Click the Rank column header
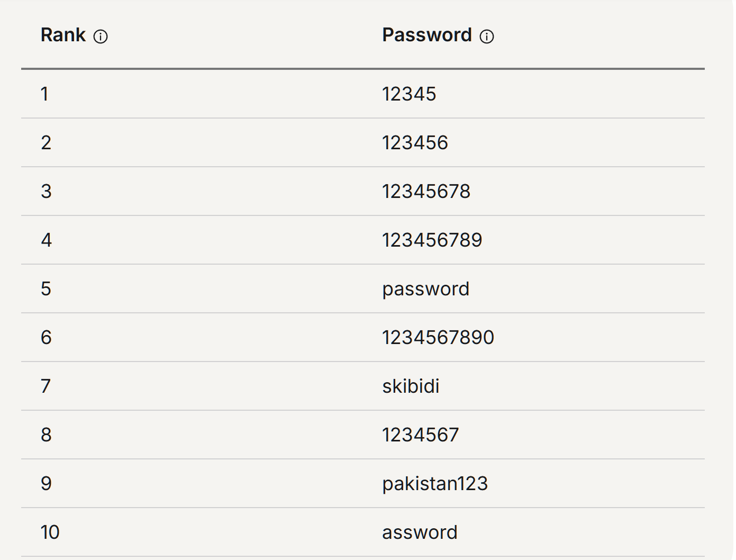 (x=63, y=35)
